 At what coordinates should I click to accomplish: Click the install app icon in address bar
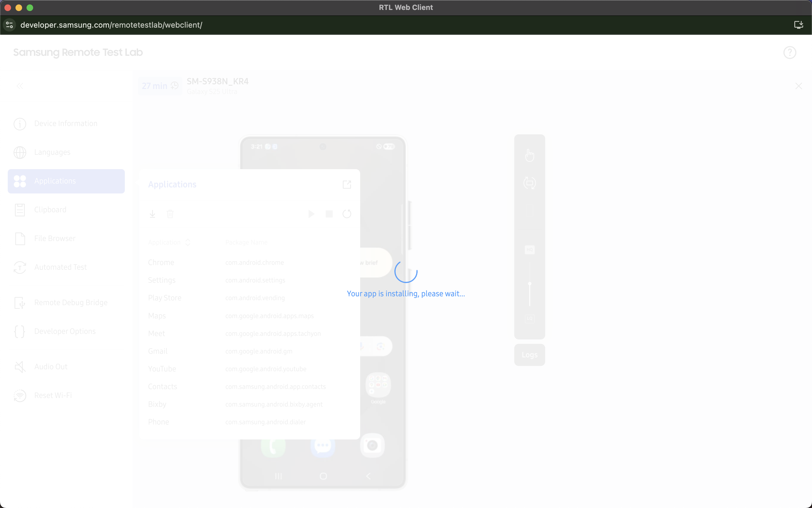[798, 25]
